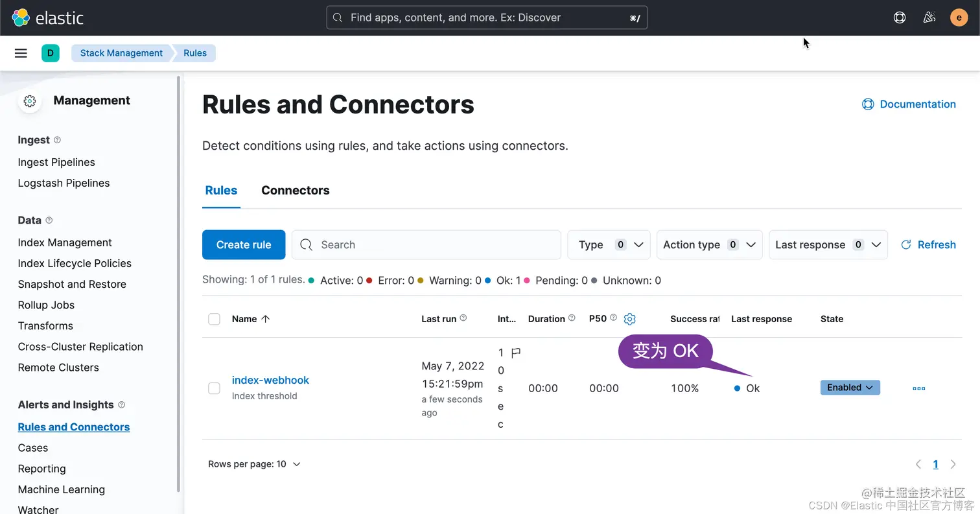
Task: Open the row actions ellipsis menu
Action: pyautogui.click(x=918, y=388)
